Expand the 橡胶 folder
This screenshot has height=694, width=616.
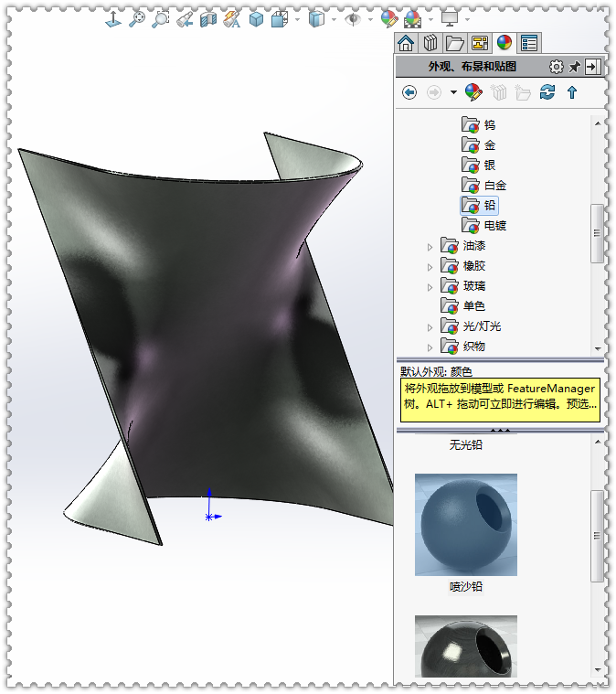pyautogui.click(x=431, y=266)
